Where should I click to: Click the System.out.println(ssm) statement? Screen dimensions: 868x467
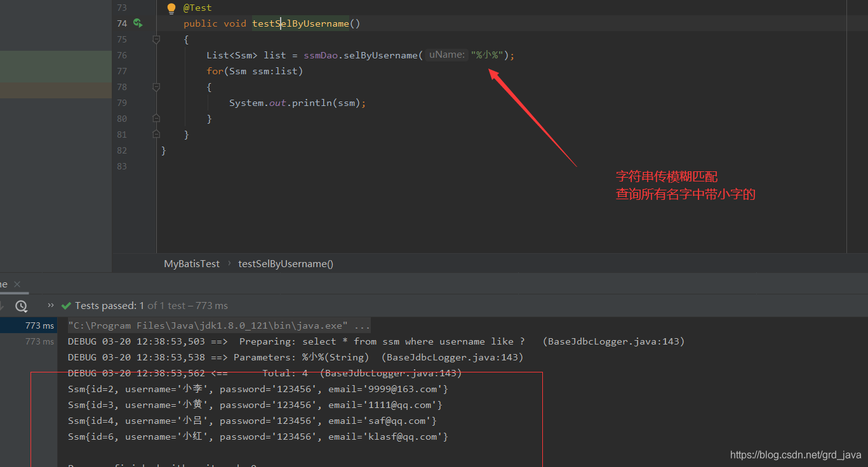click(298, 103)
